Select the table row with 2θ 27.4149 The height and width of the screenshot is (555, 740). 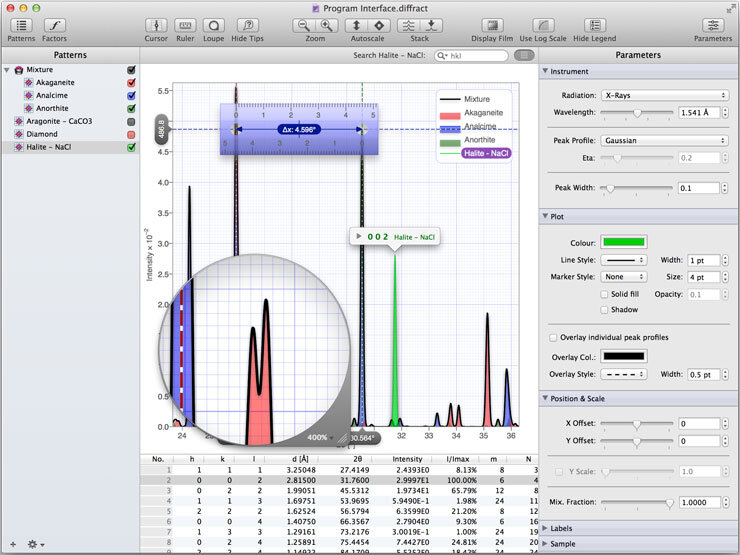pos(339,470)
